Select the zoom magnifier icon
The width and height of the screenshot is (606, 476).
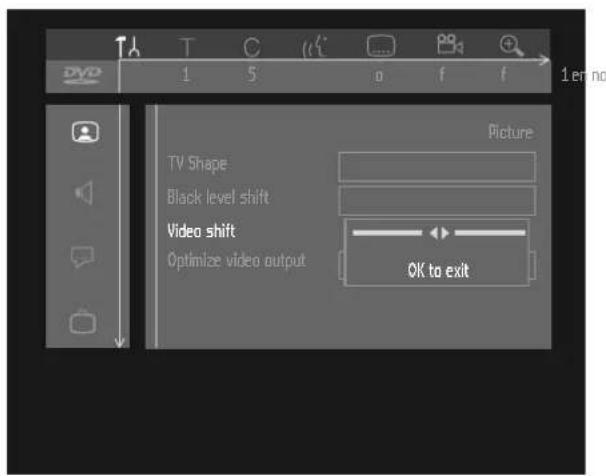click(x=511, y=46)
